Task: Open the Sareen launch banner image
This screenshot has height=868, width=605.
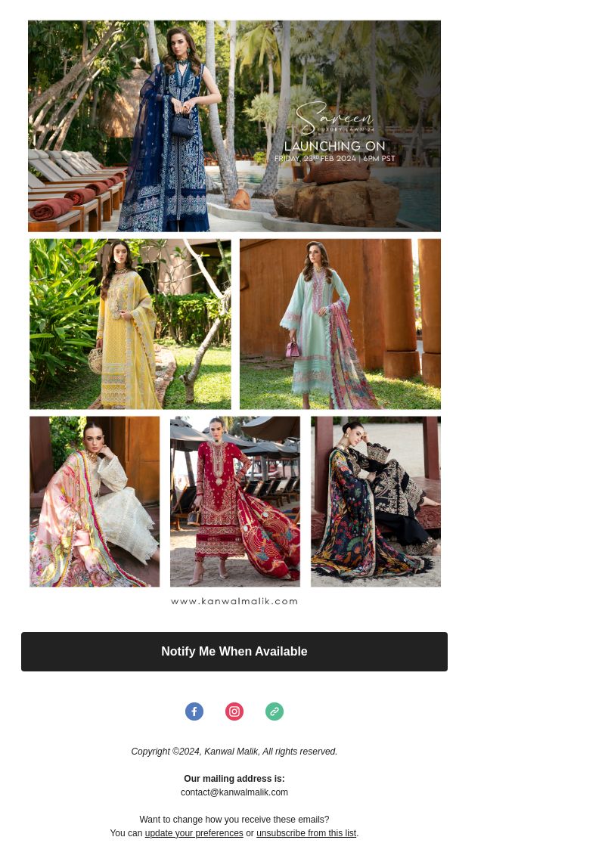Action: click(234, 126)
